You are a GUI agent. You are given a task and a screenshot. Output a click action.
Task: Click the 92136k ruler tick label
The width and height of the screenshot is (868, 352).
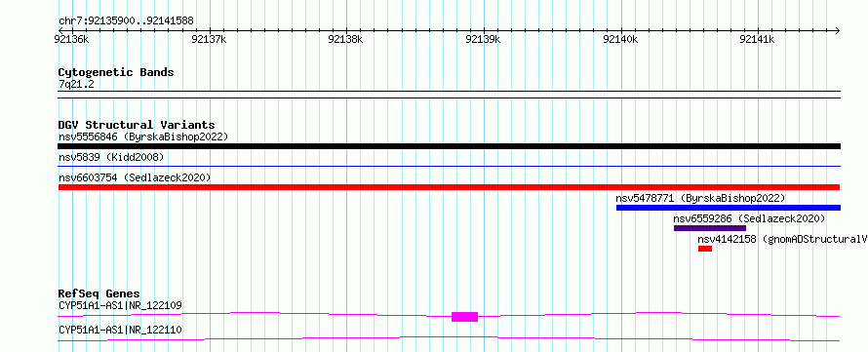[71, 39]
